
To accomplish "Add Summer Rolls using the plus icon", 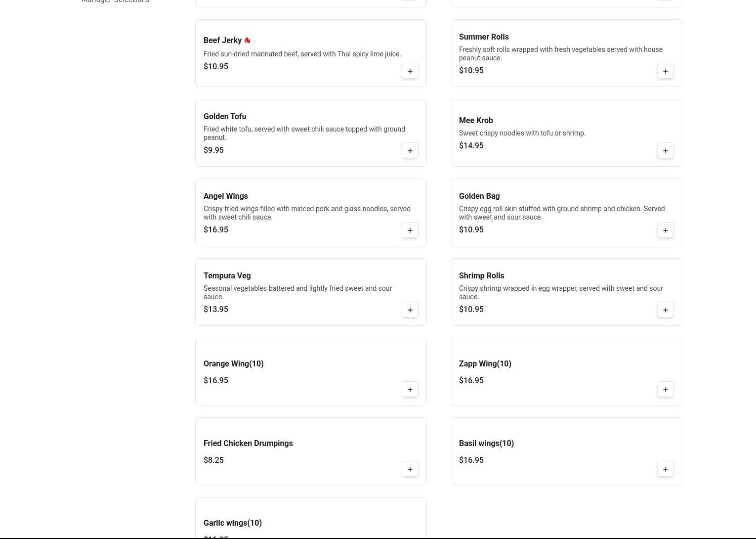I will click(x=665, y=71).
